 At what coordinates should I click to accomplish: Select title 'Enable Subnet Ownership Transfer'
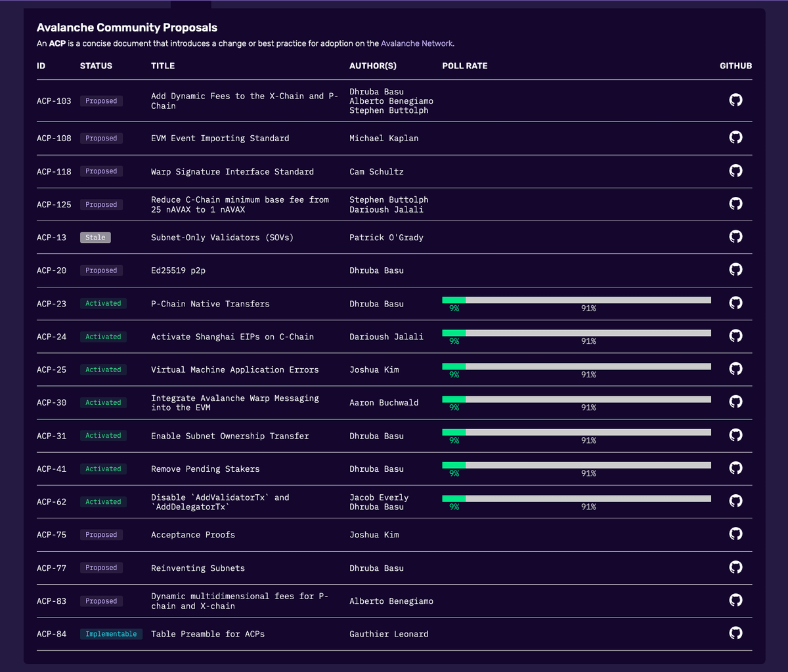(x=230, y=436)
